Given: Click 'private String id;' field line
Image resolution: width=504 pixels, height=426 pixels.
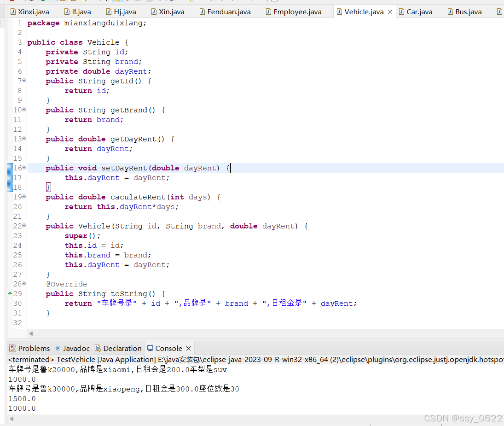Looking at the screenshot, I should click(87, 52).
